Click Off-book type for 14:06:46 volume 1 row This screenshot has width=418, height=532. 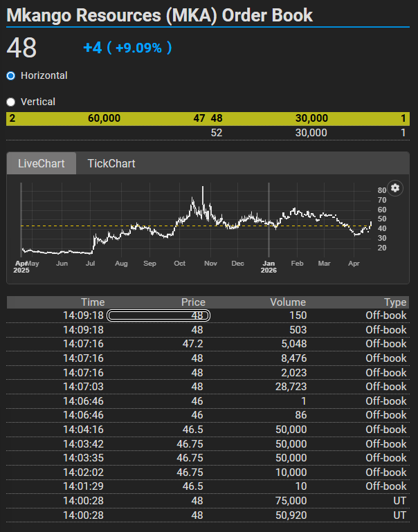[386, 401]
